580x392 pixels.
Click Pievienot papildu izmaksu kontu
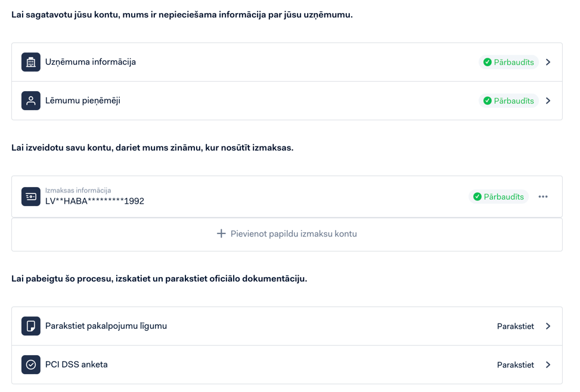click(293, 234)
